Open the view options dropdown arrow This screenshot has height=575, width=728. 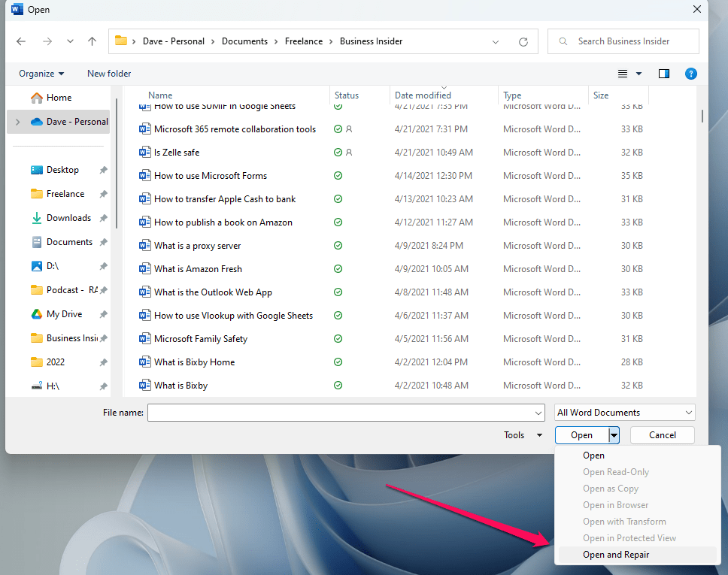pyautogui.click(x=639, y=74)
